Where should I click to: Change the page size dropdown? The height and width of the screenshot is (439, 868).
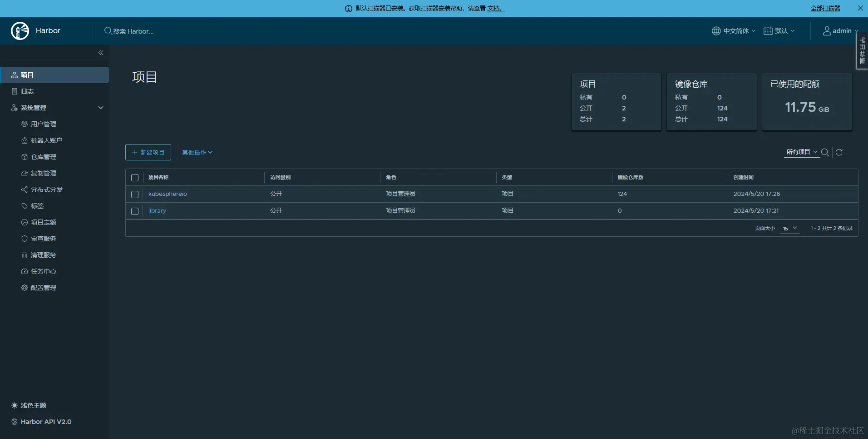coord(790,228)
